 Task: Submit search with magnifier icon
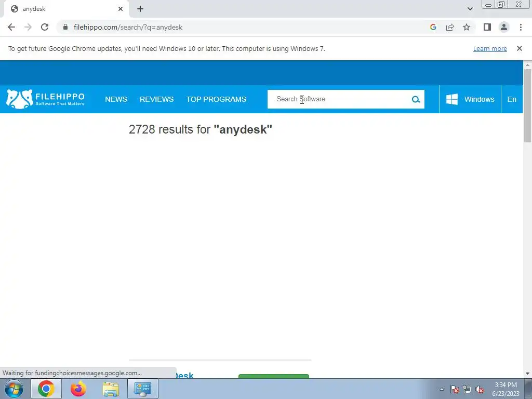416,99
